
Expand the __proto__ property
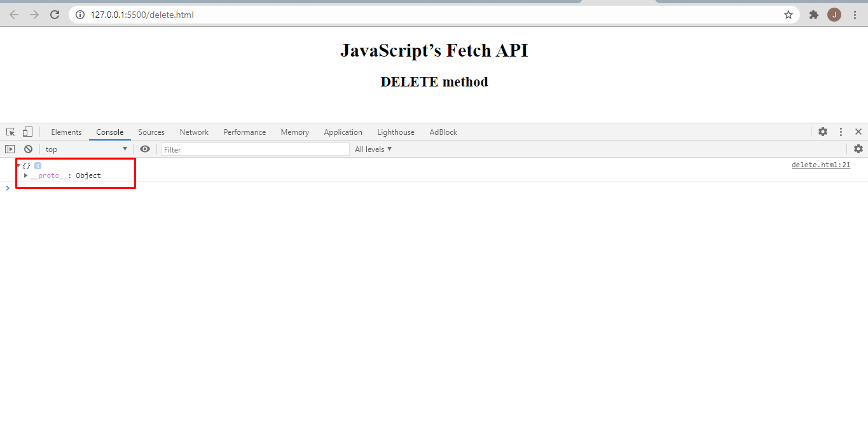click(x=25, y=175)
